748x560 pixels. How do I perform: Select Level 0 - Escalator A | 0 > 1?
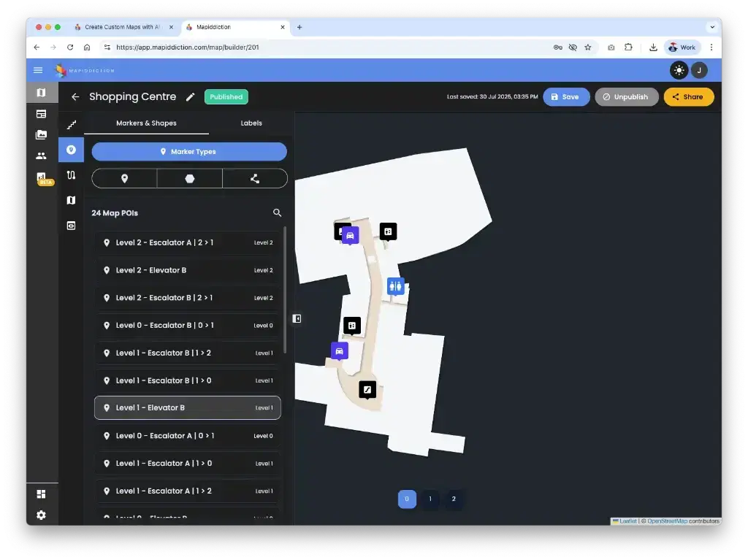point(188,435)
